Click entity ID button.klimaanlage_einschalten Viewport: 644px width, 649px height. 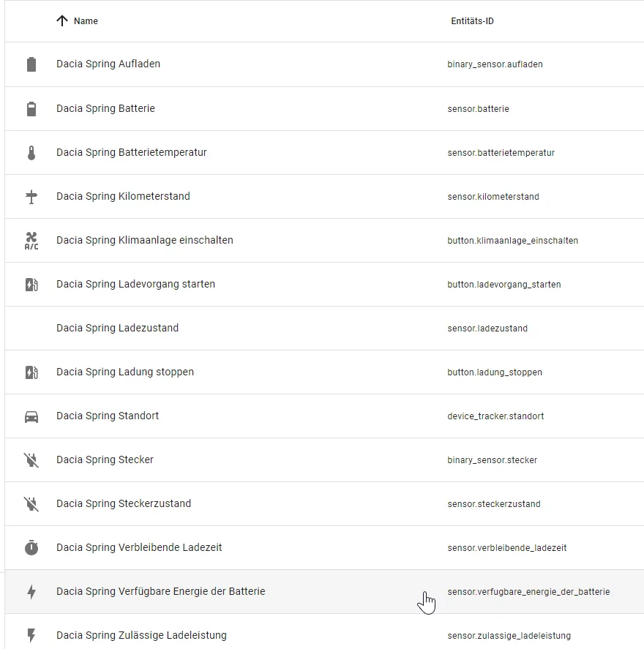512,241
